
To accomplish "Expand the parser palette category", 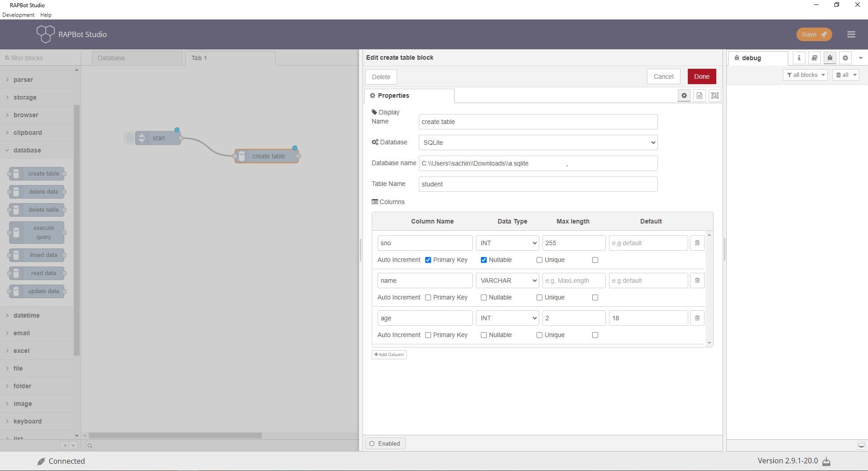I will click(36, 80).
